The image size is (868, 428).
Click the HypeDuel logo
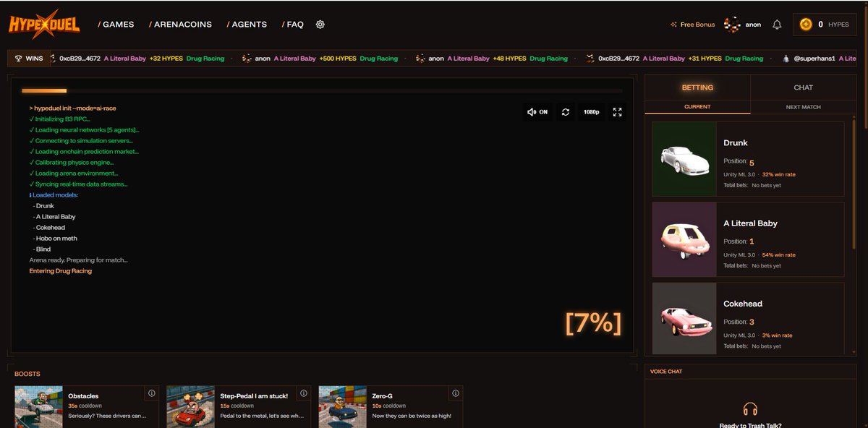point(44,24)
